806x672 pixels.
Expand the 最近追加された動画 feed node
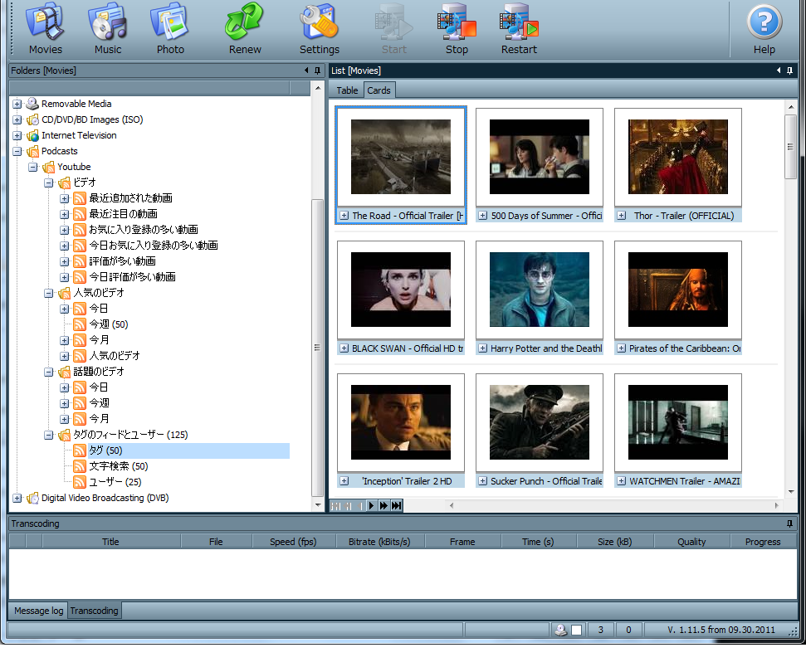[x=64, y=199]
